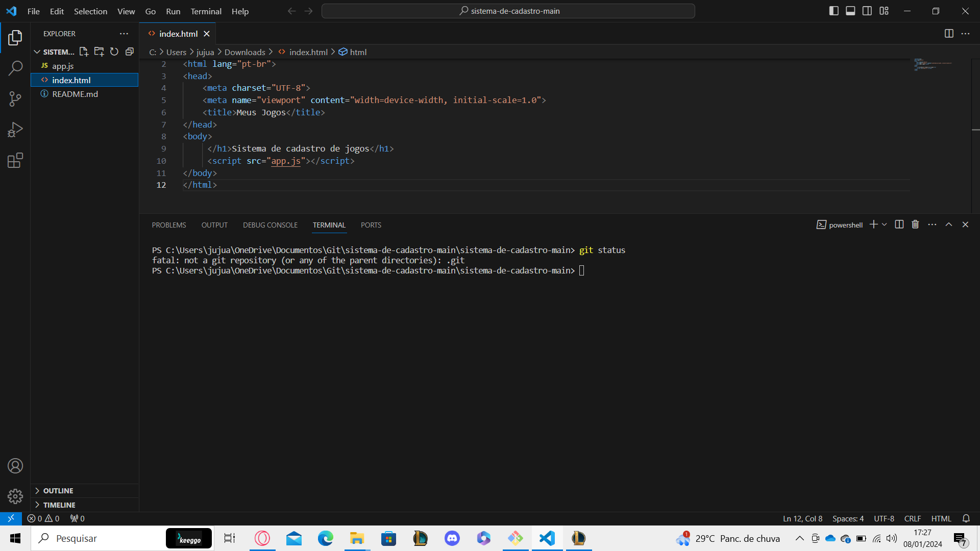Open app.js in explorer
The image size is (980, 551).
pos(85,66)
